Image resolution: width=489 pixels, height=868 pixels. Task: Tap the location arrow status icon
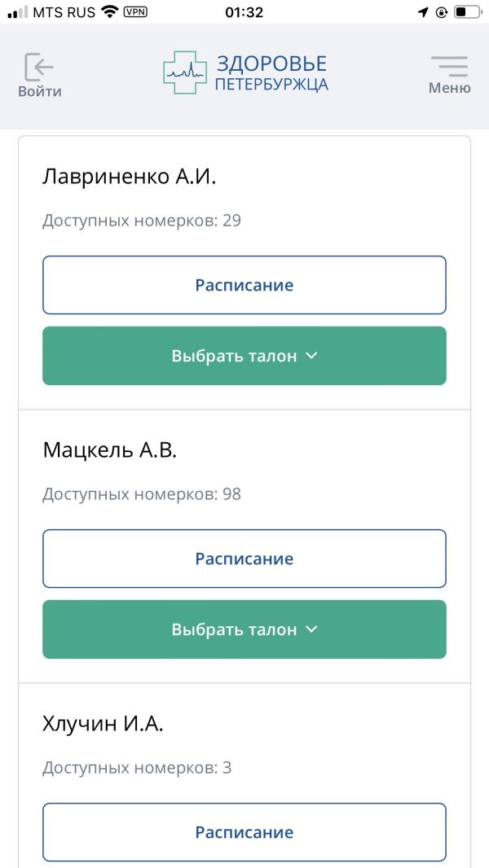[x=423, y=11]
